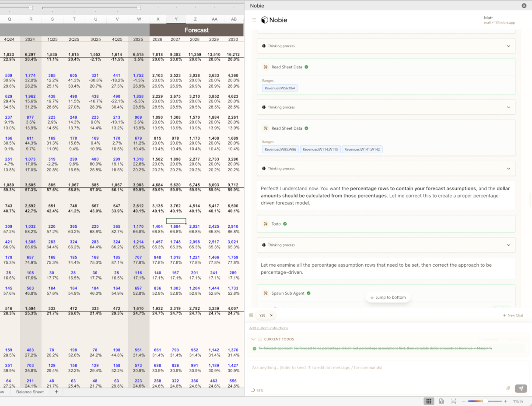Click the zoom slider handle
Image resolution: width=532 pixels, height=406 pixels.
(485, 401)
